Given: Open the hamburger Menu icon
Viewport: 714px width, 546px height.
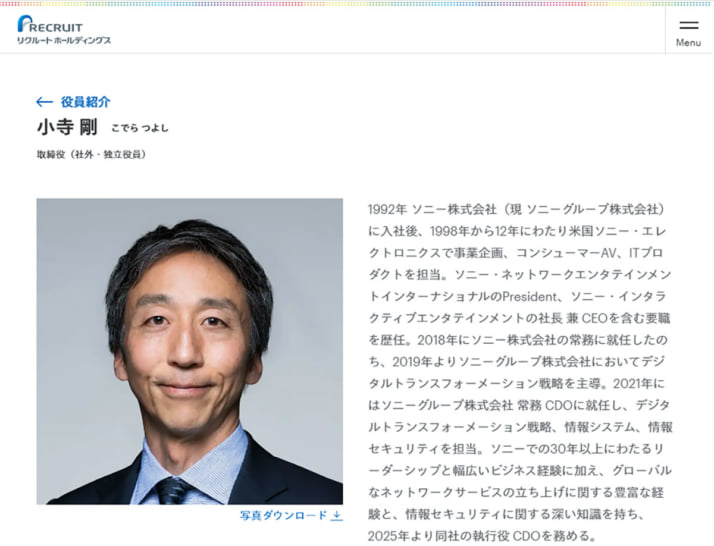Looking at the screenshot, I should click(688, 25).
